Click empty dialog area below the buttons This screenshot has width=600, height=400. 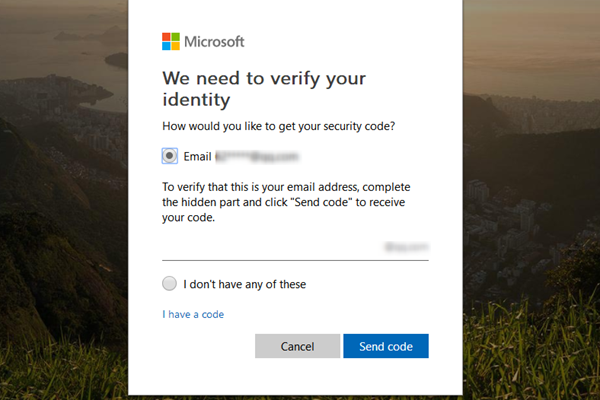[x=295, y=376]
